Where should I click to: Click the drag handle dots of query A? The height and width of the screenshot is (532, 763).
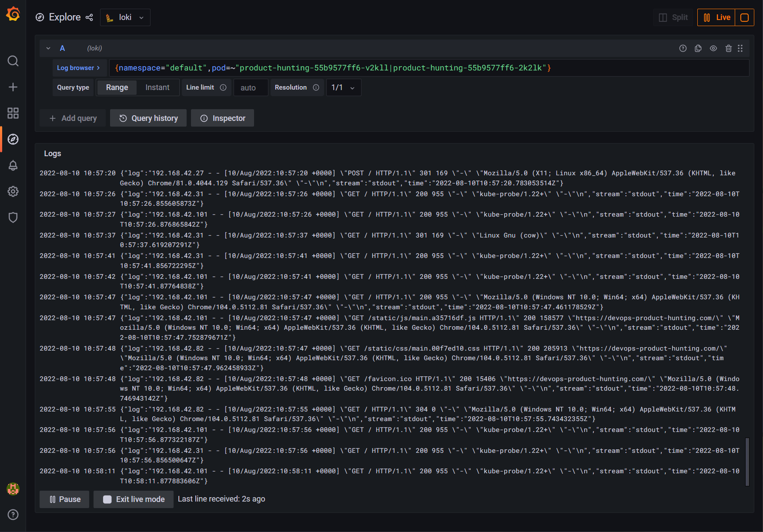click(x=740, y=48)
